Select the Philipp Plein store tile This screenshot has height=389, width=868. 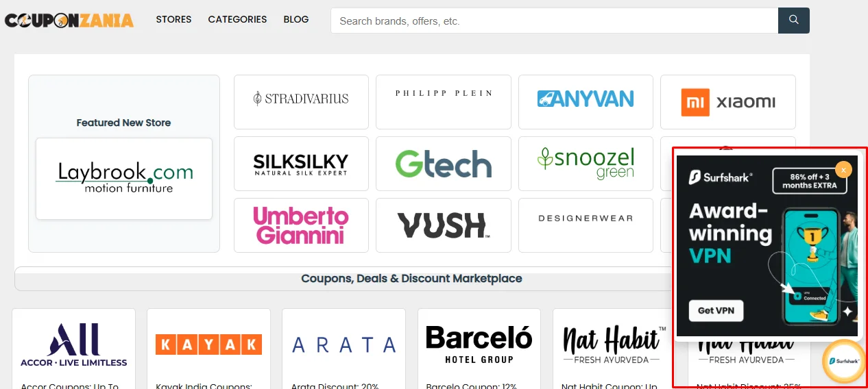coord(443,102)
